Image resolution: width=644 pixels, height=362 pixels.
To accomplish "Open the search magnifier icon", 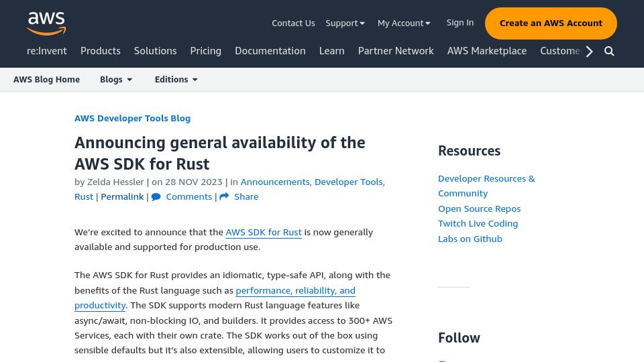I will [x=609, y=52].
